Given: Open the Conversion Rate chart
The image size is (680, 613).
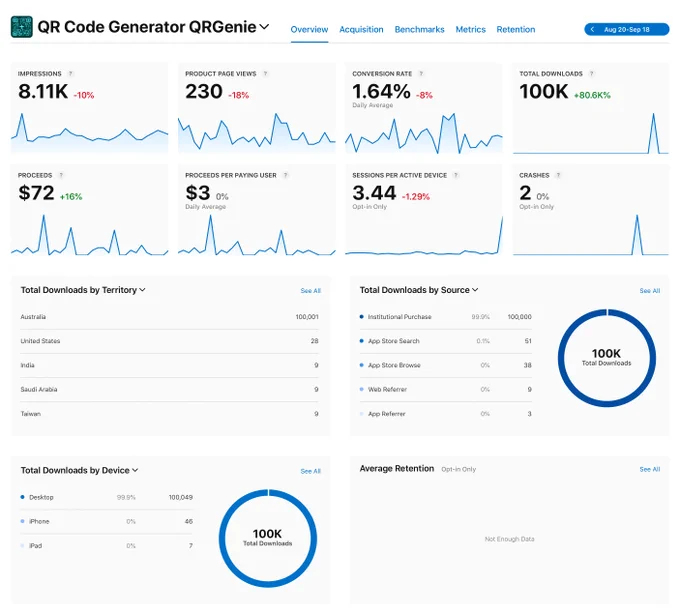Looking at the screenshot, I should [x=424, y=133].
